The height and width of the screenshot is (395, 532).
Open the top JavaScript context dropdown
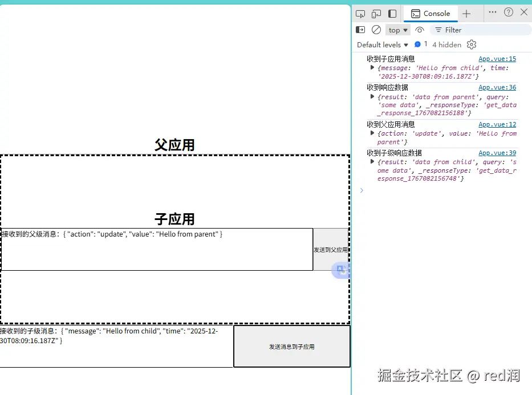[x=397, y=30]
